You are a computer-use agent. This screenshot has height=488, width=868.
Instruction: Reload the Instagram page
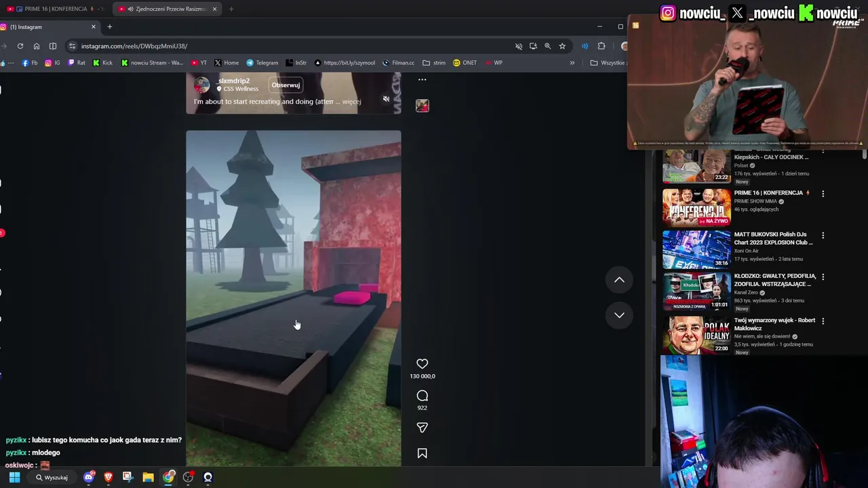(20, 46)
